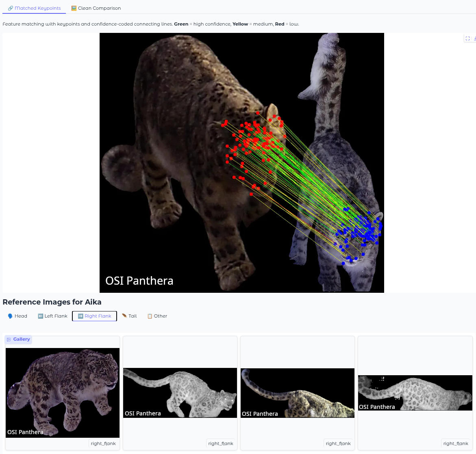Enable the Left Flank filter
The image size is (476, 454).
point(52,316)
